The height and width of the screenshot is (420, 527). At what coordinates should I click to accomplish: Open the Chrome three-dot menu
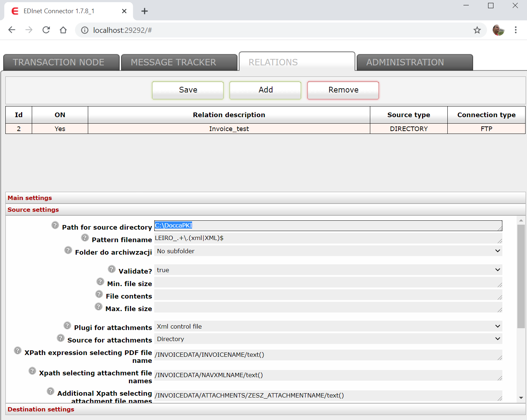coord(516,30)
